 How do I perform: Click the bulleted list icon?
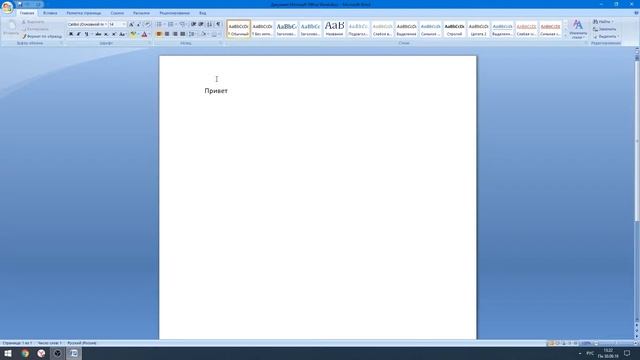click(159, 24)
